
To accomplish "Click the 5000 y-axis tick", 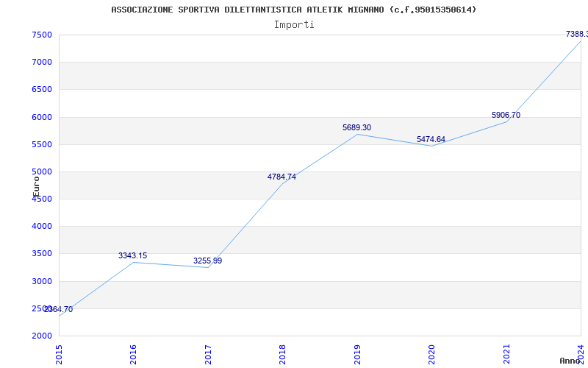I will (42, 172).
